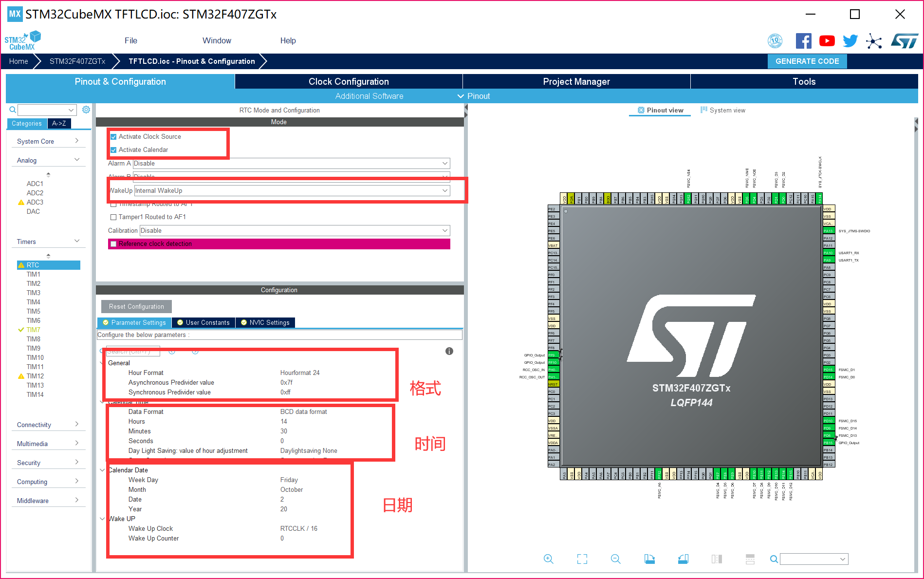Disable Activate Clock Source

(x=114, y=136)
